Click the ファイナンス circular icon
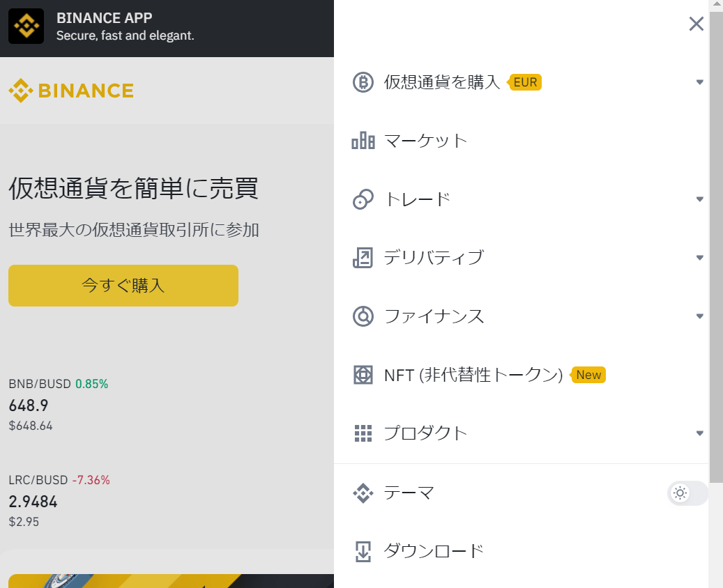This screenshot has height=588, width=723. 363,316
